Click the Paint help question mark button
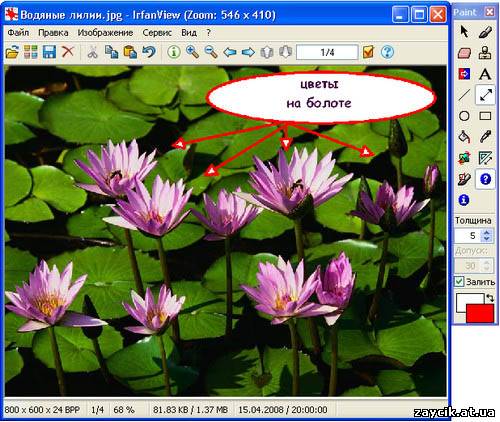The width and height of the screenshot is (500, 422). 485,179
